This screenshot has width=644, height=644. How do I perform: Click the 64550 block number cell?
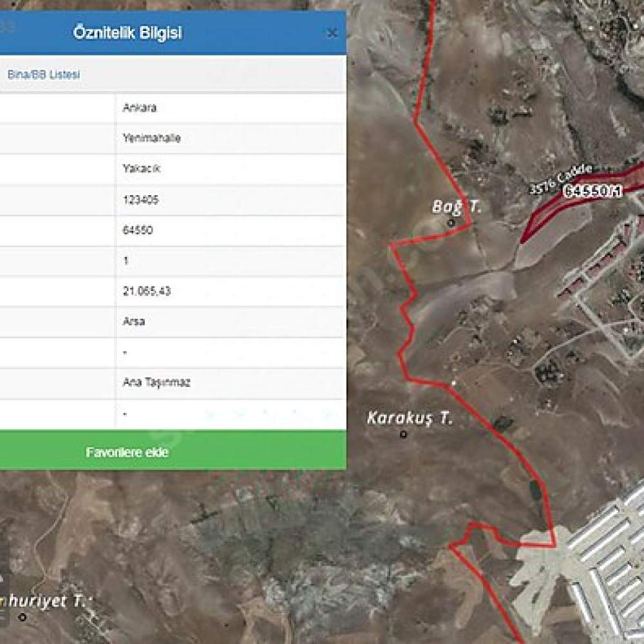click(x=231, y=231)
